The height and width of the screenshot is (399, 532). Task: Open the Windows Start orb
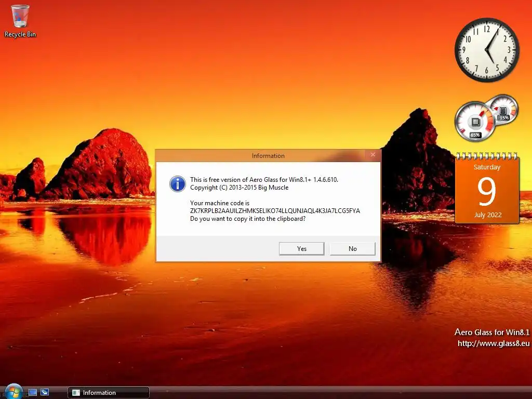click(14, 392)
